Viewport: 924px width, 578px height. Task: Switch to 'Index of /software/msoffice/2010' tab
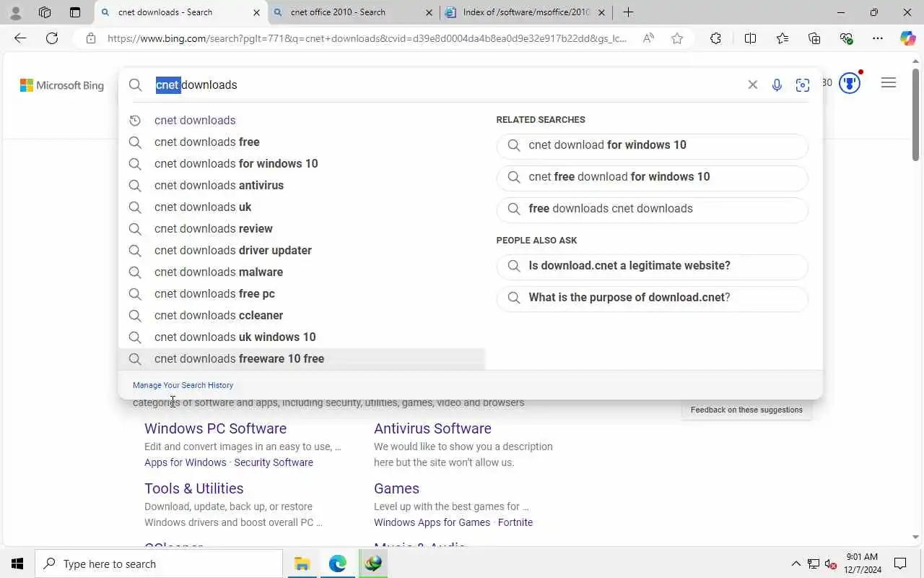point(527,12)
